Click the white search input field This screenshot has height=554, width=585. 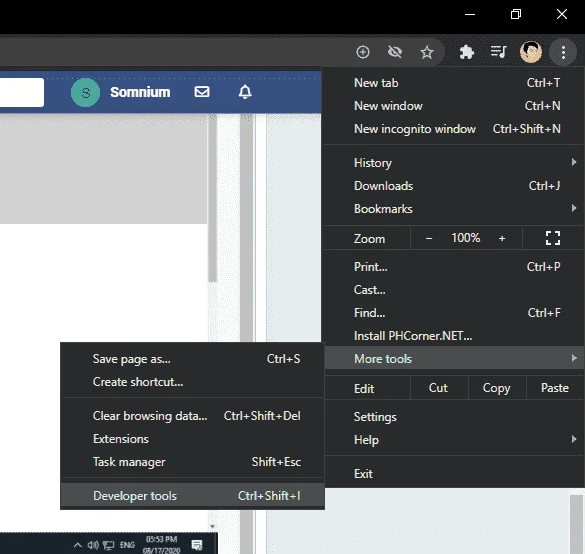pyautogui.click(x=22, y=92)
